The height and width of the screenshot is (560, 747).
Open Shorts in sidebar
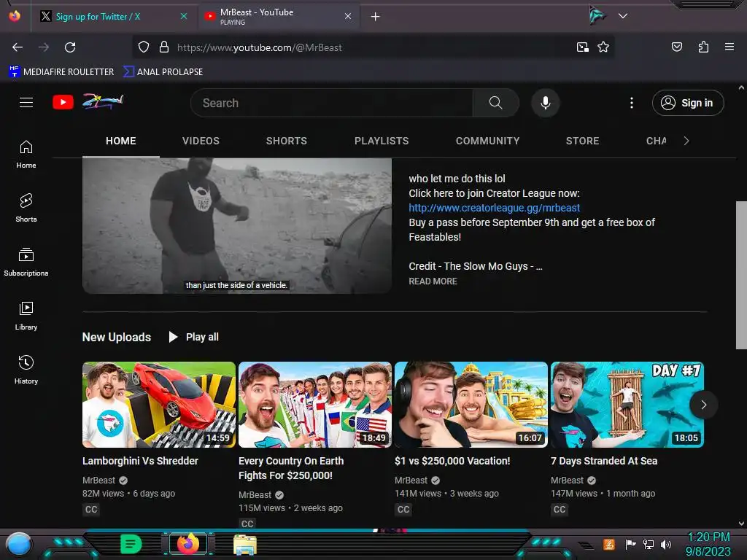click(x=26, y=208)
